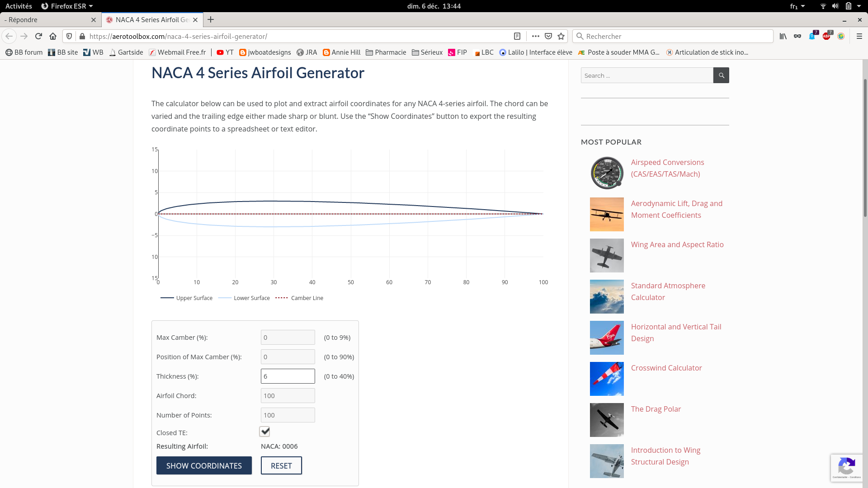Open Horizontal and Vertical Tail Design link

point(676,333)
